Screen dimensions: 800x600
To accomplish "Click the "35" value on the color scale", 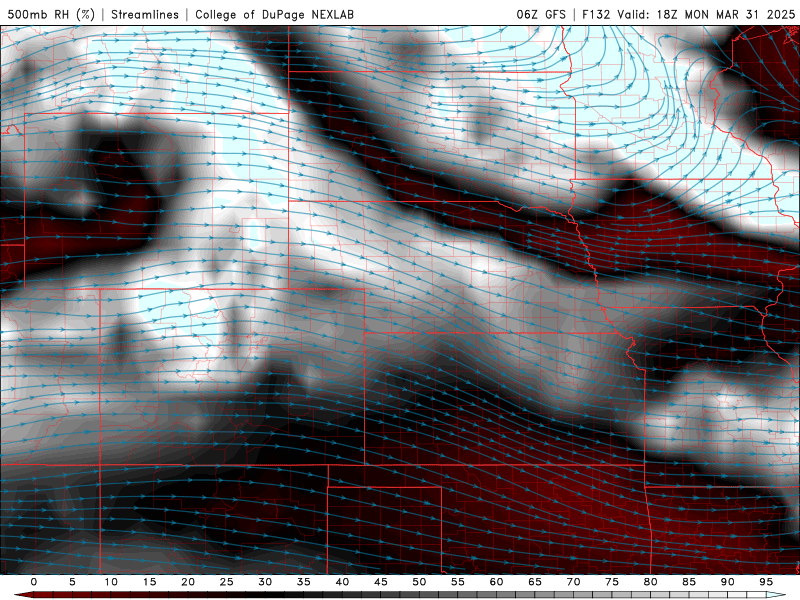I will [304, 582].
